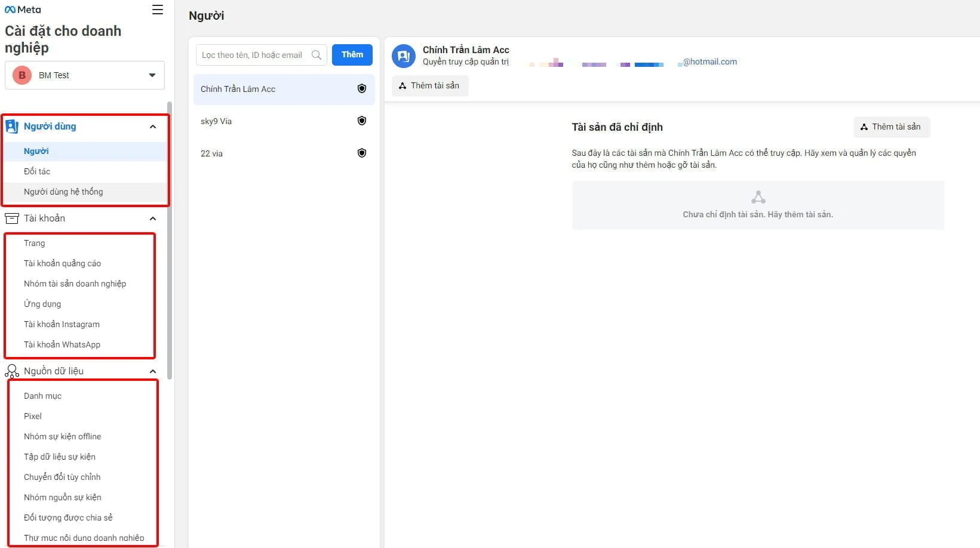Open Tập dữ liệu sự kiện

(x=60, y=457)
